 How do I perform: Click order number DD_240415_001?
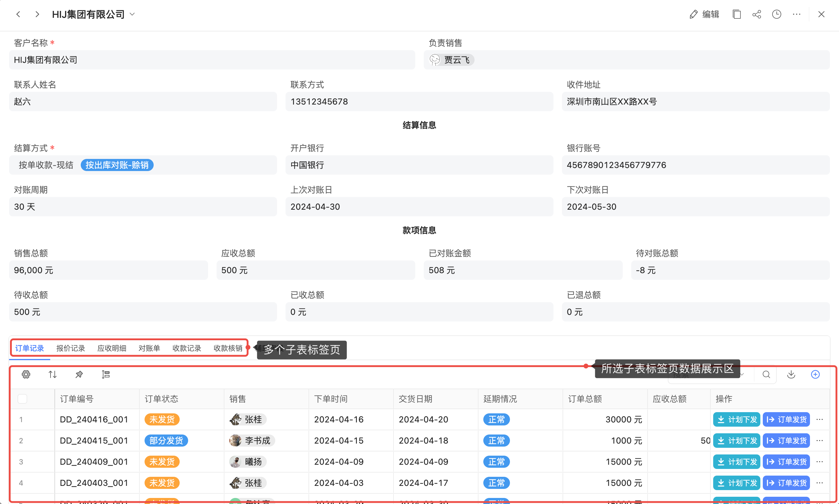click(94, 441)
